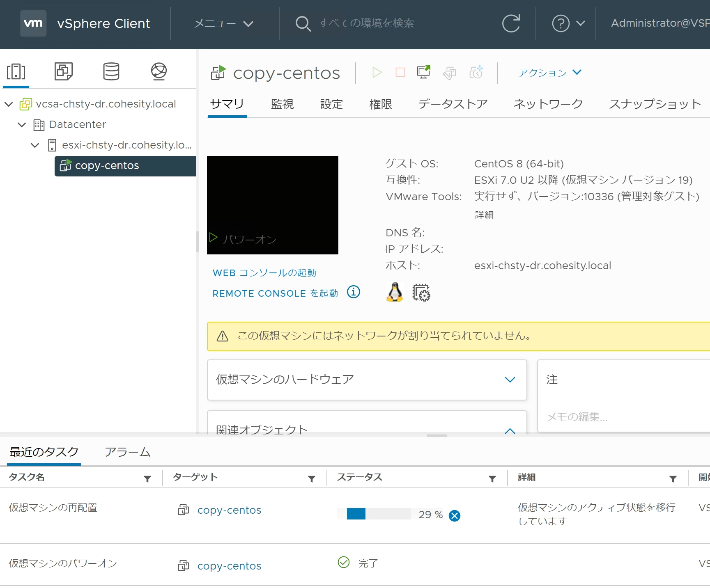Open the Storage inventory view icon

(x=111, y=71)
